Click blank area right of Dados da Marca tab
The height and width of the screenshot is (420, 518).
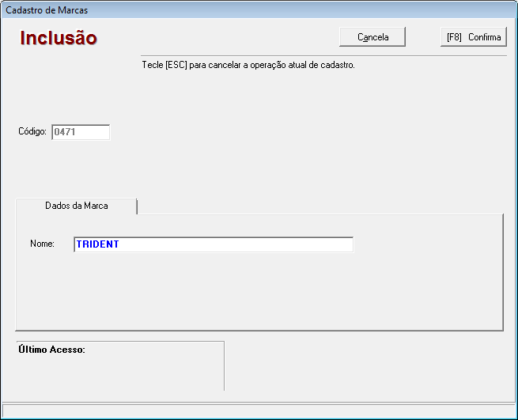316,205
